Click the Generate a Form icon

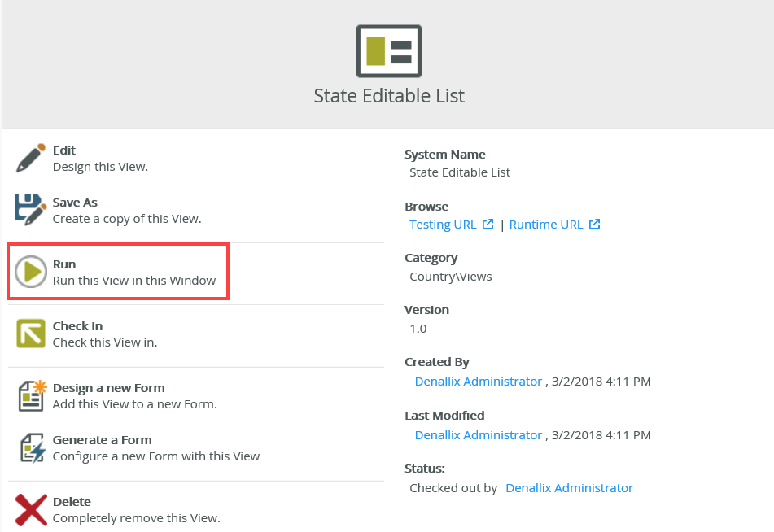point(31,447)
